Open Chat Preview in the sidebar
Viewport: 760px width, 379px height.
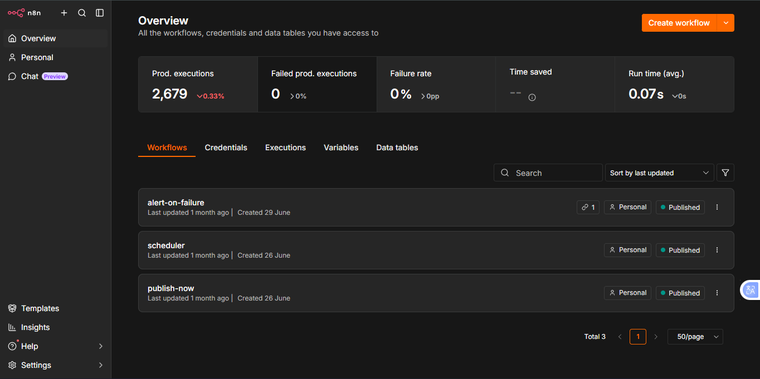coord(55,77)
